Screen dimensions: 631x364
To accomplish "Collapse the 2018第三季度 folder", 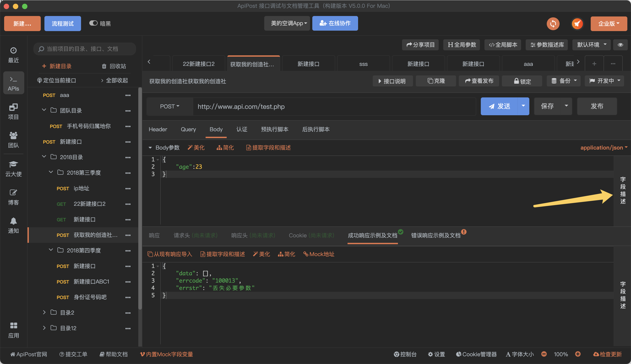I will pyautogui.click(x=51, y=172).
